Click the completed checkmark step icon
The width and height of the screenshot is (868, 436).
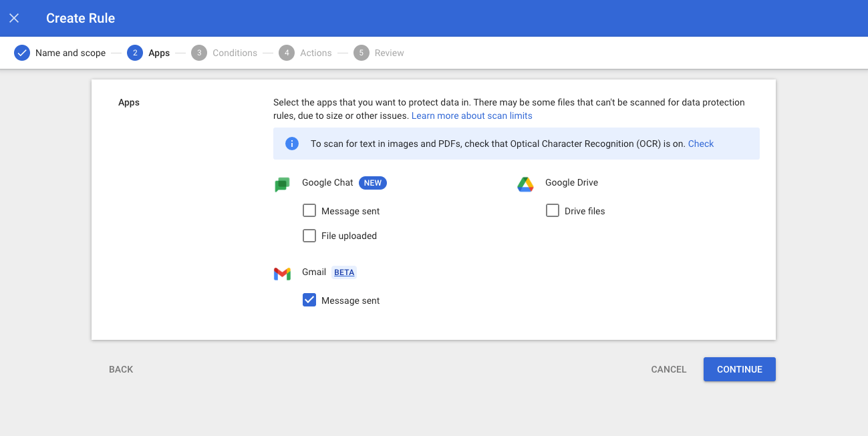pos(22,53)
